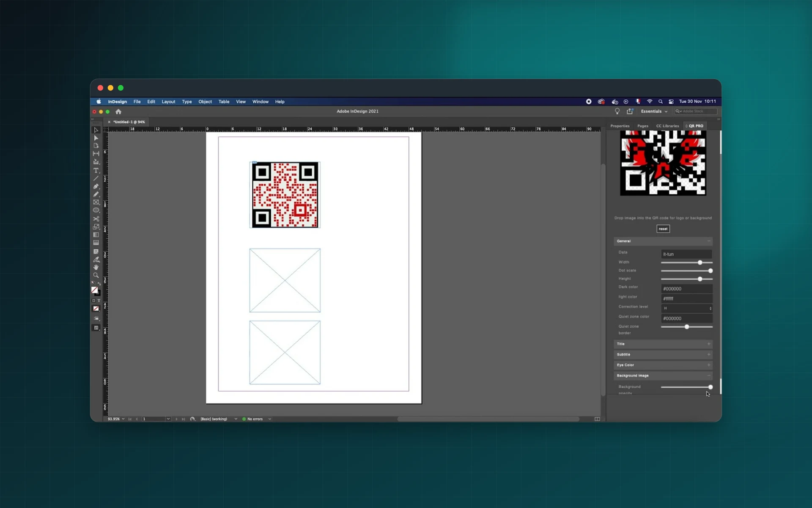The image size is (812, 508).
Task: Select the Hand tool
Action: (x=96, y=268)
